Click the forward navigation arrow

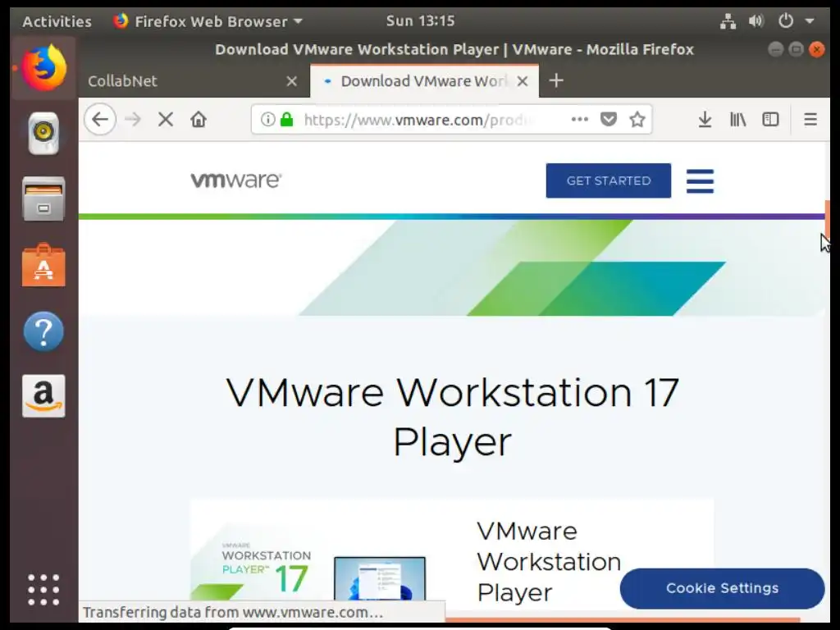[x=133, y=119]
